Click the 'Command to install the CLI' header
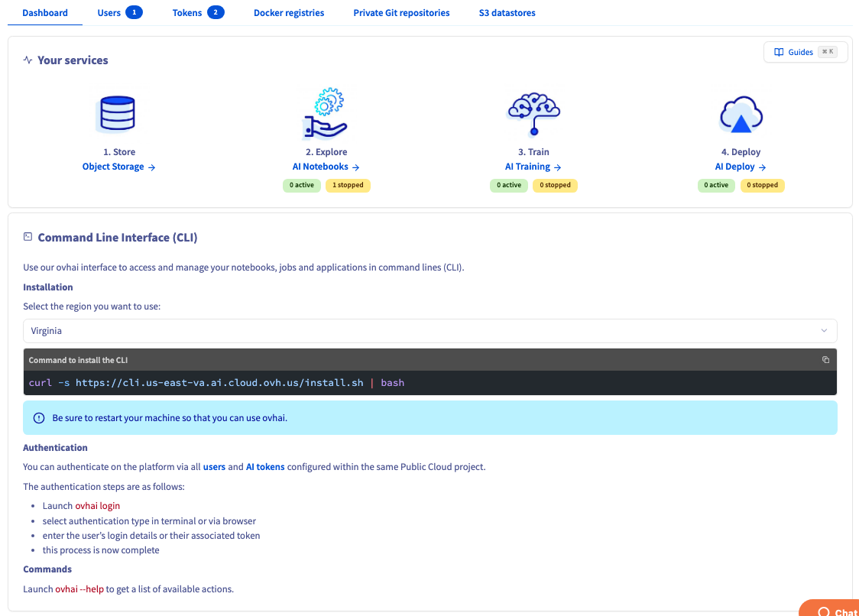The image size is (859, 616). [79, 360]
